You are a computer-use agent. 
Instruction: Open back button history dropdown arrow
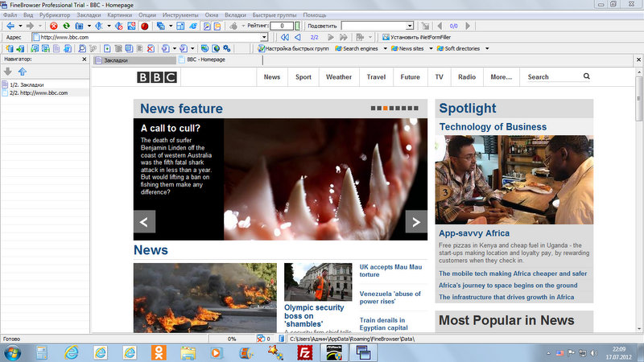click(20, 26)
